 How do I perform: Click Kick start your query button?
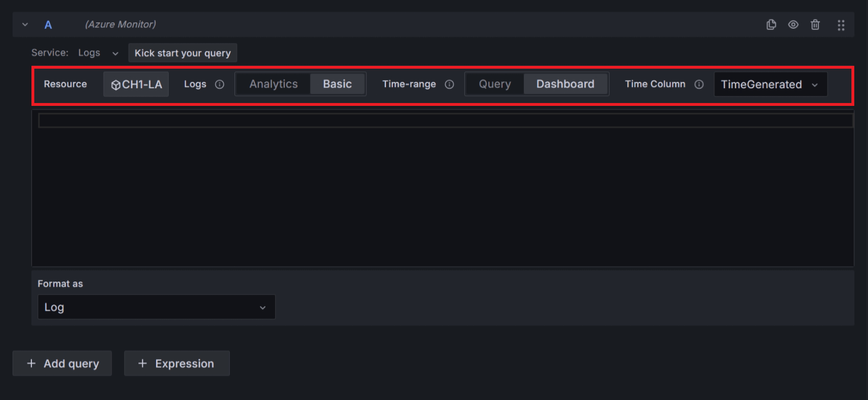tap(182, 53)
